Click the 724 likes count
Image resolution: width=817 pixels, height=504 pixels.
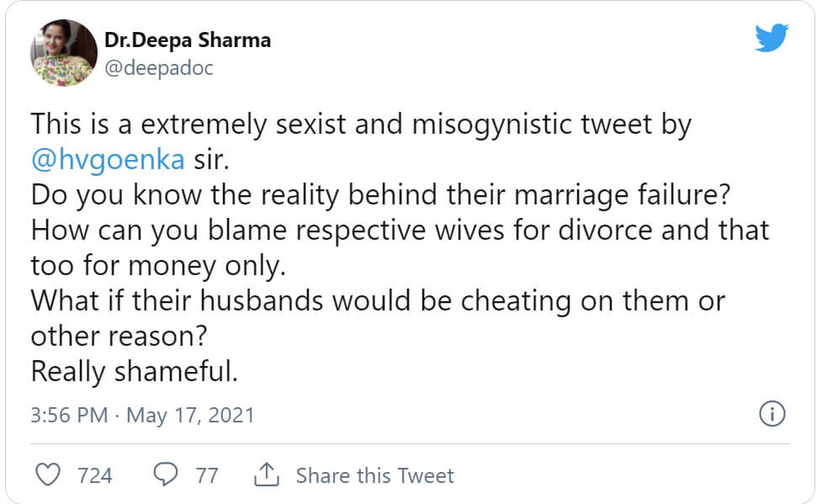click(94, 475)
